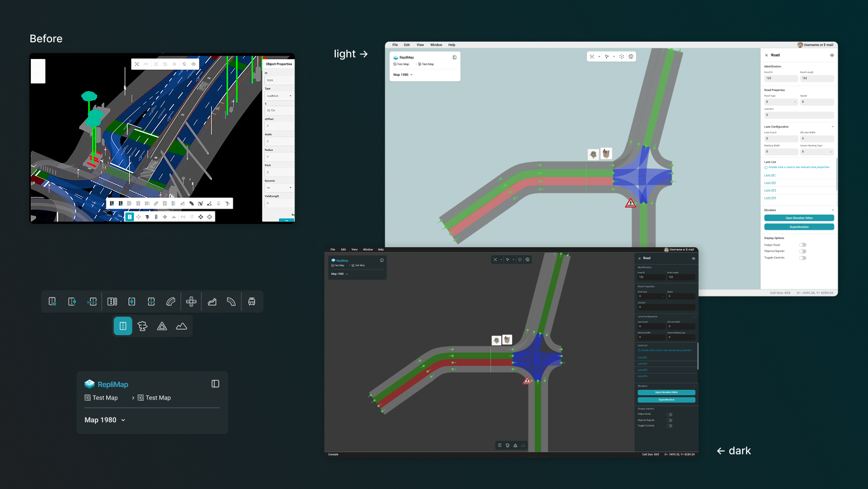Toggle Helper Road switch in dark window

669,415
